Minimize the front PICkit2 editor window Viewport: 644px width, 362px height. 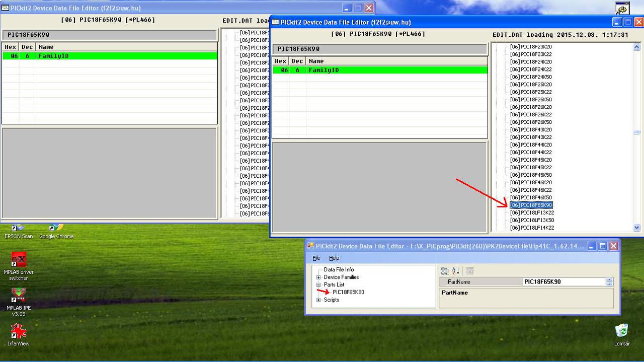[x=617, y=22]
